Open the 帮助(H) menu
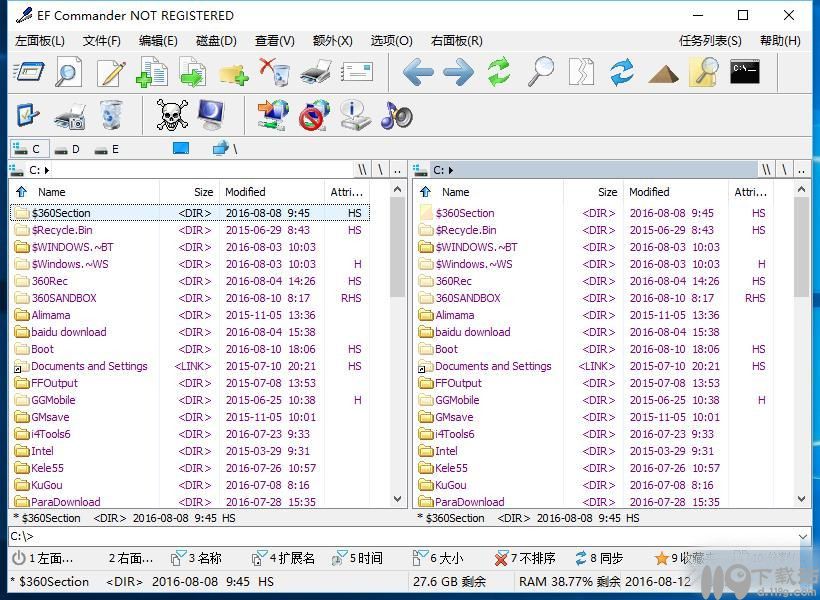This screenshot has width=820, height=600. (780, 41)
